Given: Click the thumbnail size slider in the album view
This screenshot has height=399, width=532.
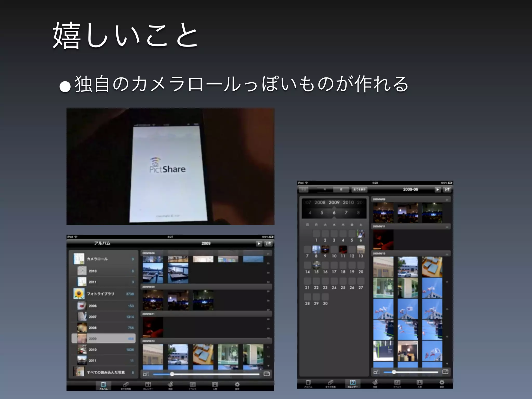Looking at the screenshot, I should tap(172, 374).
